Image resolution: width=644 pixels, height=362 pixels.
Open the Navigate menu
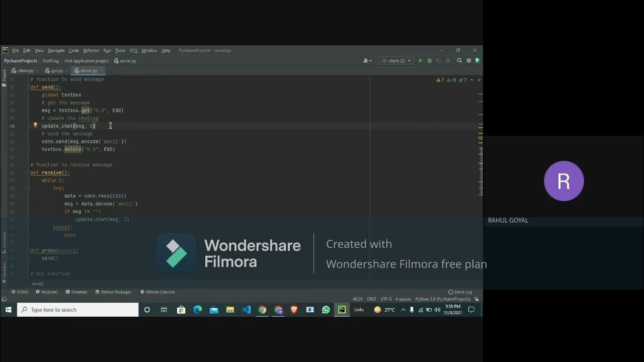point(56,51)
